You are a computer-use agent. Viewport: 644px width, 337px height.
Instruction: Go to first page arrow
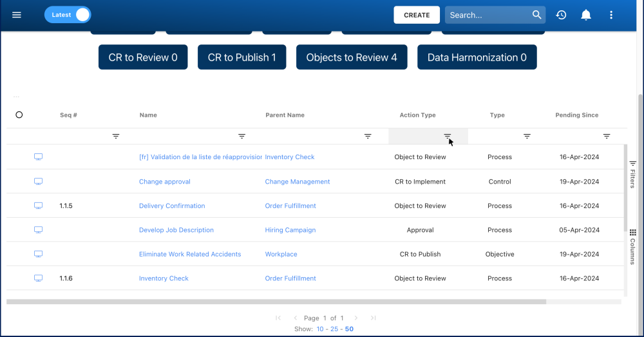coord(278,318)
